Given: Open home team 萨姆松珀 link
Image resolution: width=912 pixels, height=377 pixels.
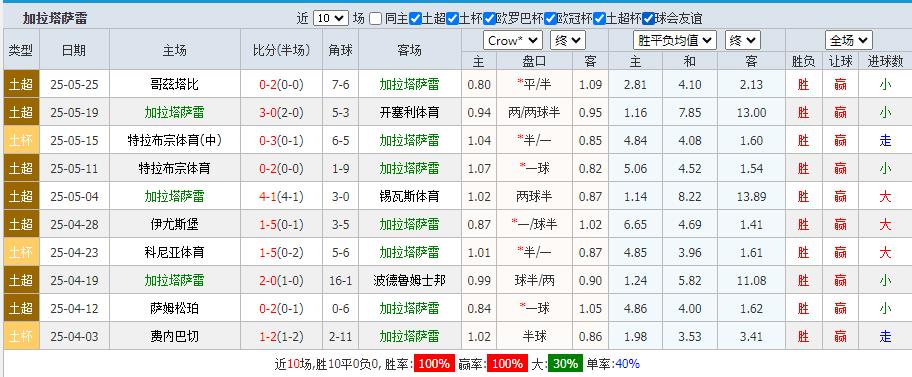Looking at the screenshot, I should click(x=174, y=308).
